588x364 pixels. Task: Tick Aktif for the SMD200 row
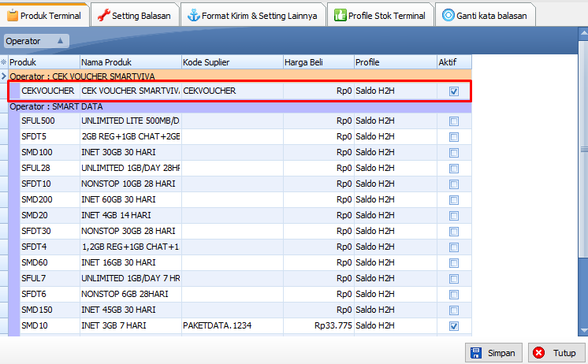click(x=454, y=200)
